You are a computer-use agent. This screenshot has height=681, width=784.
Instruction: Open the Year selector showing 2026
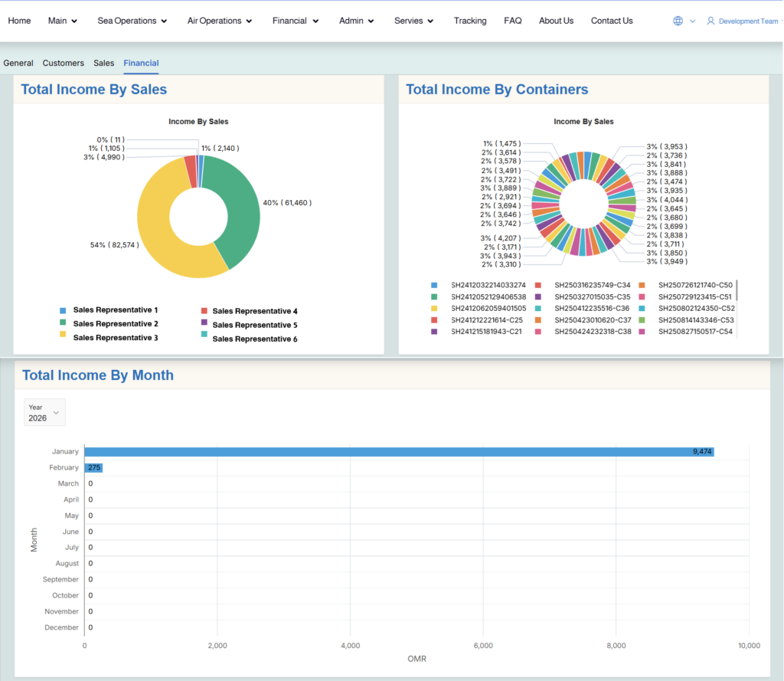[44, 412]
